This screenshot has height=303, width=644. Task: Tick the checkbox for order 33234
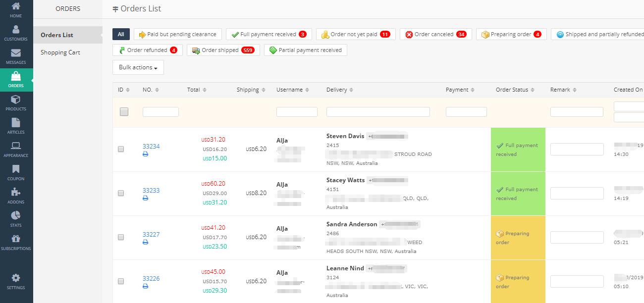pyautogui.click(x=121, y=149)
